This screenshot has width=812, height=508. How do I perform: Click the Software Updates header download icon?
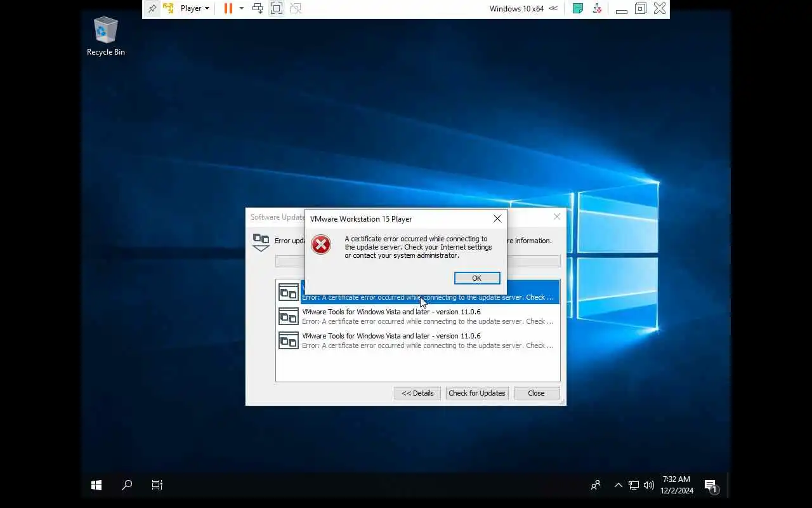pyautogui.click(x=261, y=242)
